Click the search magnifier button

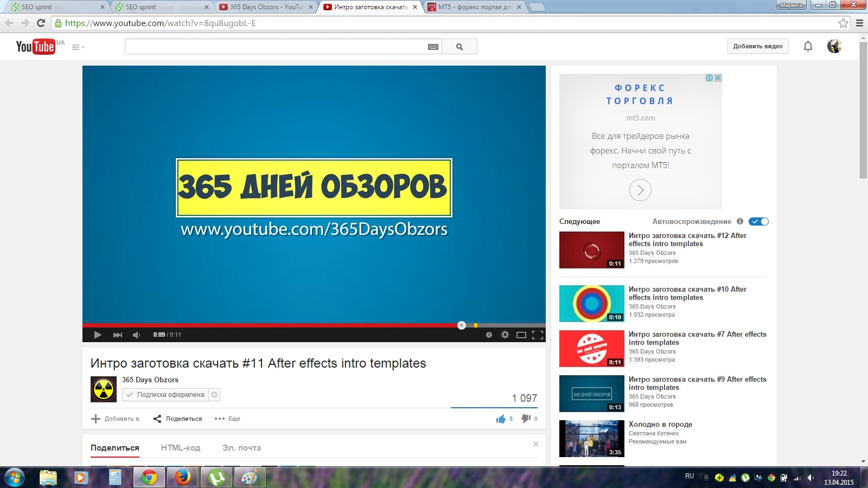pos(459,47)
